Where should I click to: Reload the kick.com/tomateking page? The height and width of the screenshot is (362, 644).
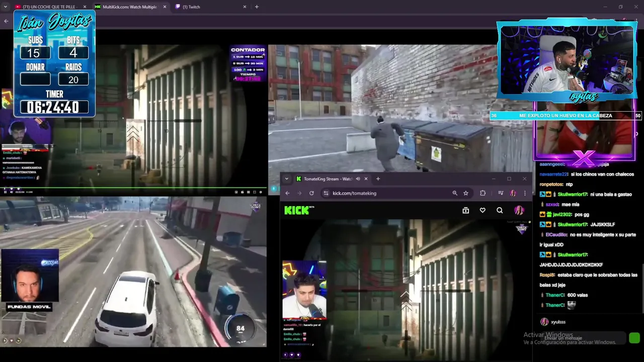coord(311,193)
